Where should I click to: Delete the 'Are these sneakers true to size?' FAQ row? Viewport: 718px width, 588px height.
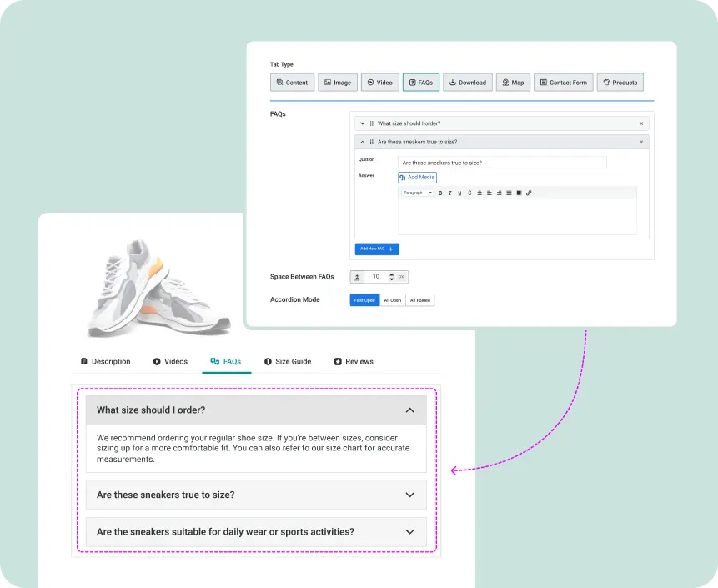[641, 142]
